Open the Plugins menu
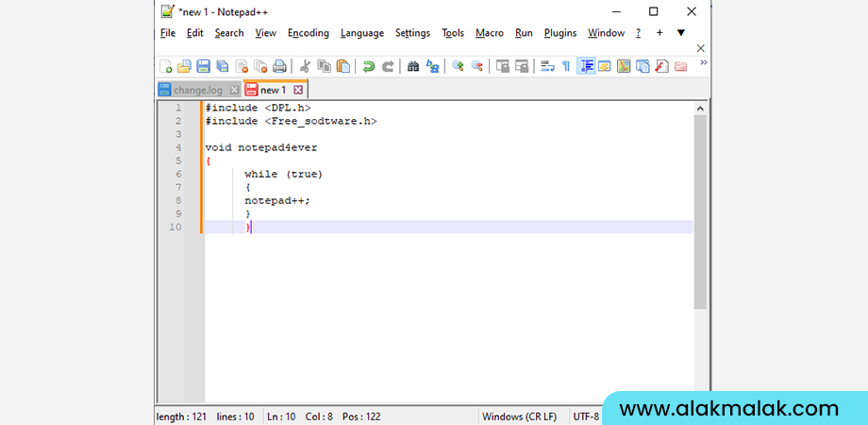This screenshot has width=868, height=425. (560, 33)
